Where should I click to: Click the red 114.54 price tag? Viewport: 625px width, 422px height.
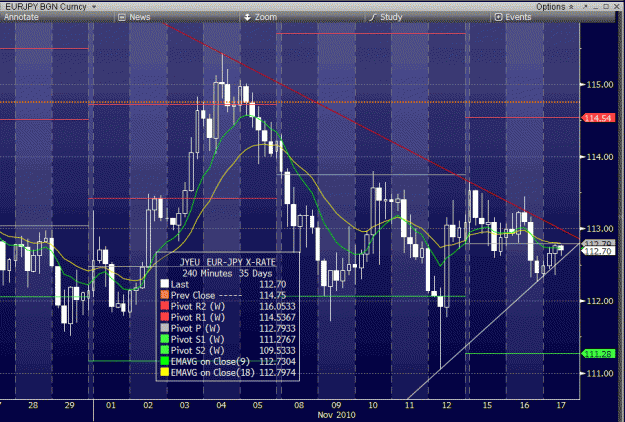pyautogui.click(x=598, y=118)
